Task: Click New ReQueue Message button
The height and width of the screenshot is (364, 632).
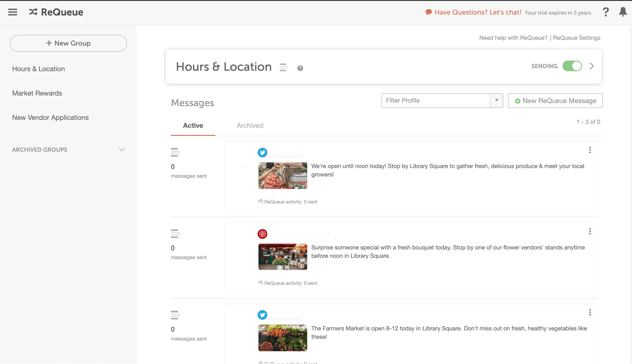Action: click(x=555, y=100)
